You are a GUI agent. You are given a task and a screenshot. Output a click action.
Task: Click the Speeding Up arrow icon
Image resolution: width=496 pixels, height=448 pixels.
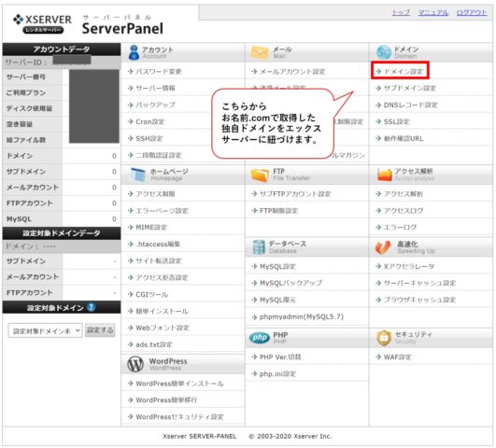tap(383, 247)
